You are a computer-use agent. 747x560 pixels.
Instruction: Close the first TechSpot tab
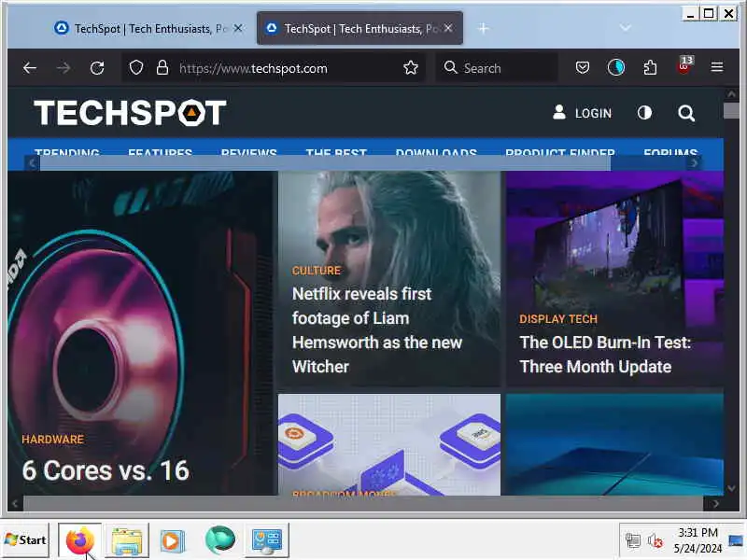238,29
